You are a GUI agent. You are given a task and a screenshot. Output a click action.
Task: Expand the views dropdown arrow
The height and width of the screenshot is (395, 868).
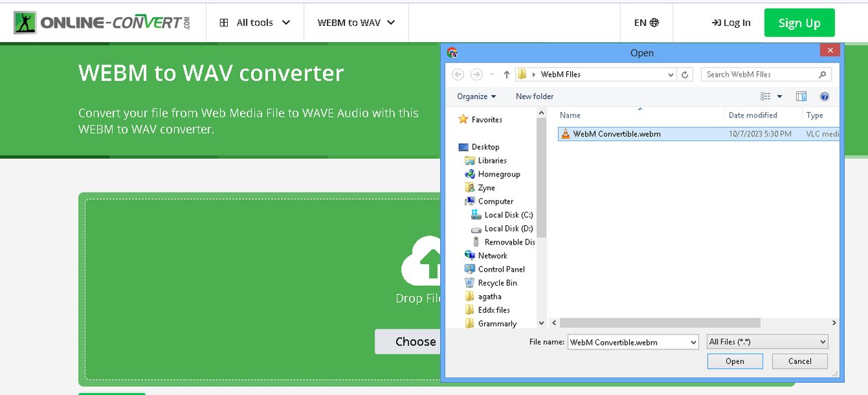click(x=780, y=96)
